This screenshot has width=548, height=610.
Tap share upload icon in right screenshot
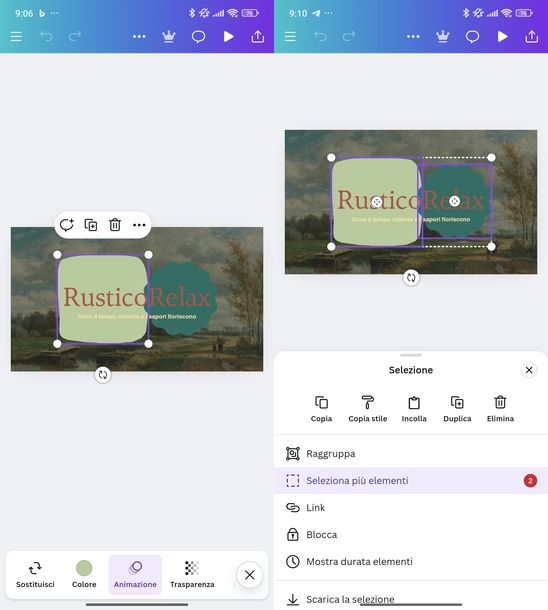coord(531,36)
